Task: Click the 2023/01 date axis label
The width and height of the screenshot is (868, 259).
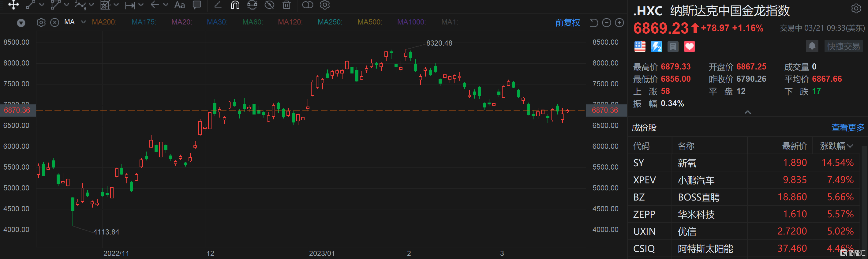Action: [x=322, y=253]
